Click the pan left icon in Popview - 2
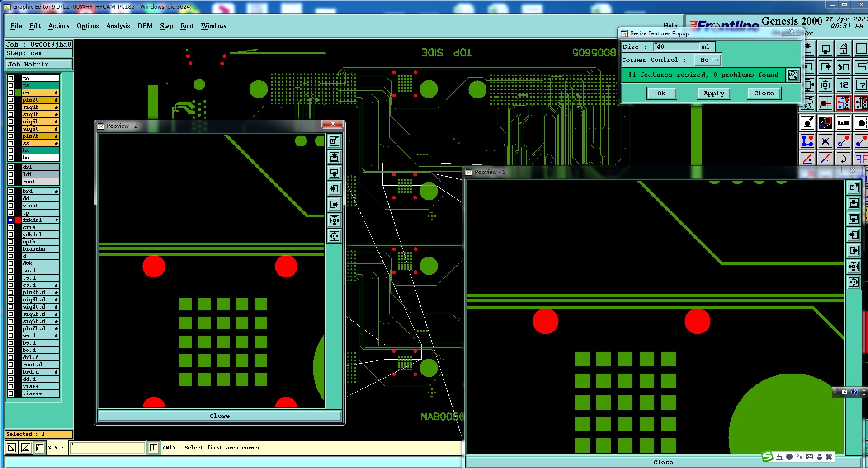The image size is (868, 468). coord(334,188)
